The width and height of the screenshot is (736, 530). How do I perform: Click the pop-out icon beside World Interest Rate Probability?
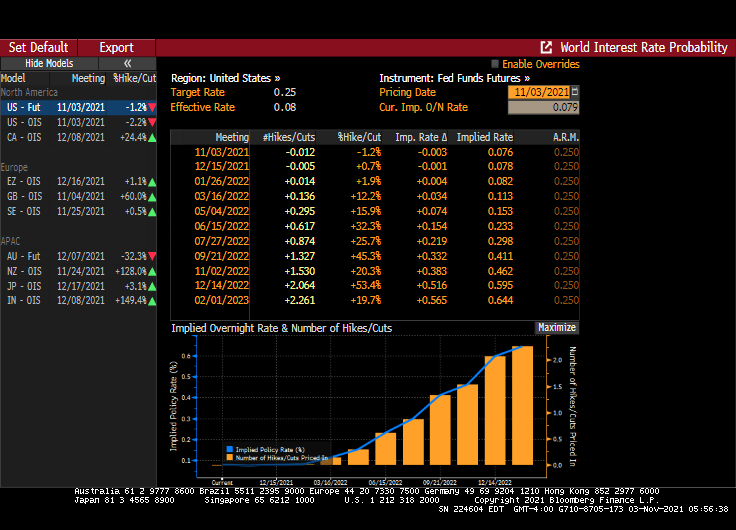point(546,47)
